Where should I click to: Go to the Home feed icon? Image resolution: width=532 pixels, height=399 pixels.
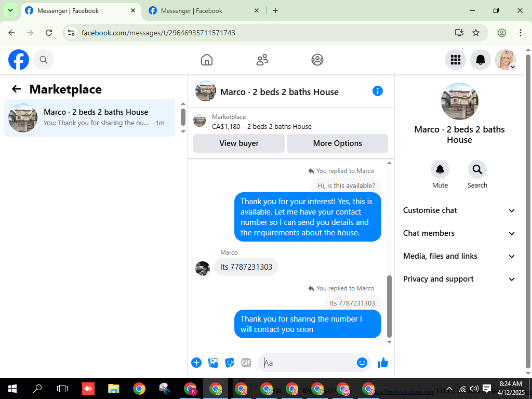(x=207, y=60)
